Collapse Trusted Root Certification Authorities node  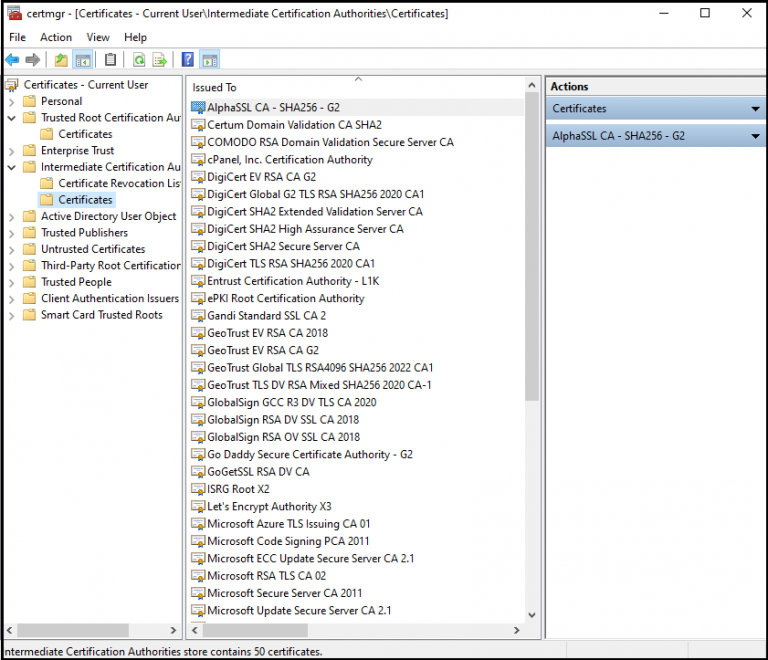pos(12,118)
